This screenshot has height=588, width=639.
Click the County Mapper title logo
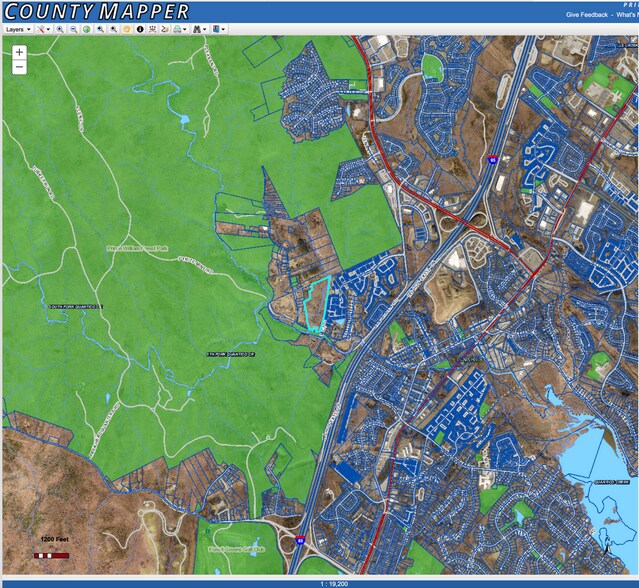point(95,11)
